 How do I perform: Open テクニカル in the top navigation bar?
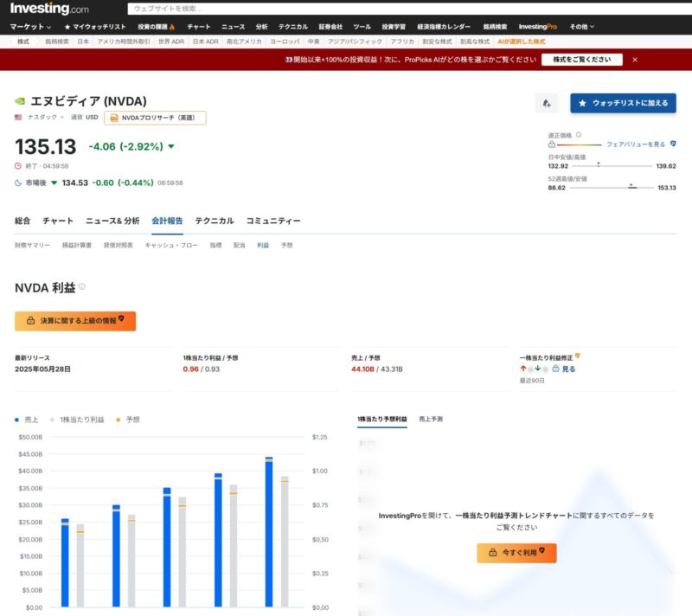point(293,27)
